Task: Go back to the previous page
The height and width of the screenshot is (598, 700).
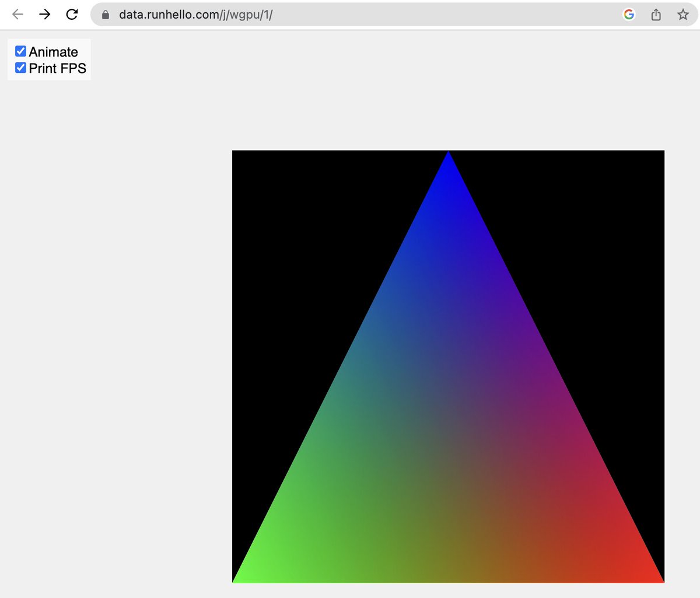Action: click(x=17, y=15)
